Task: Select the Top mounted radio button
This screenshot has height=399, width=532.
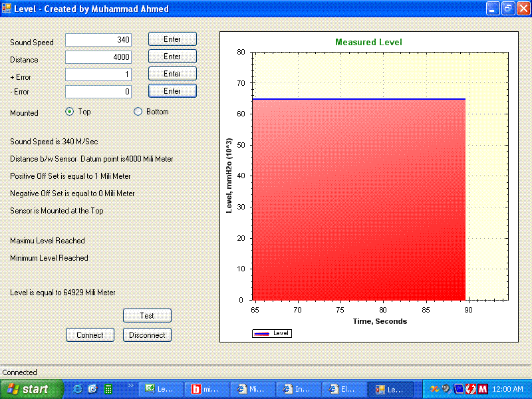Action: tap(70, 112)
